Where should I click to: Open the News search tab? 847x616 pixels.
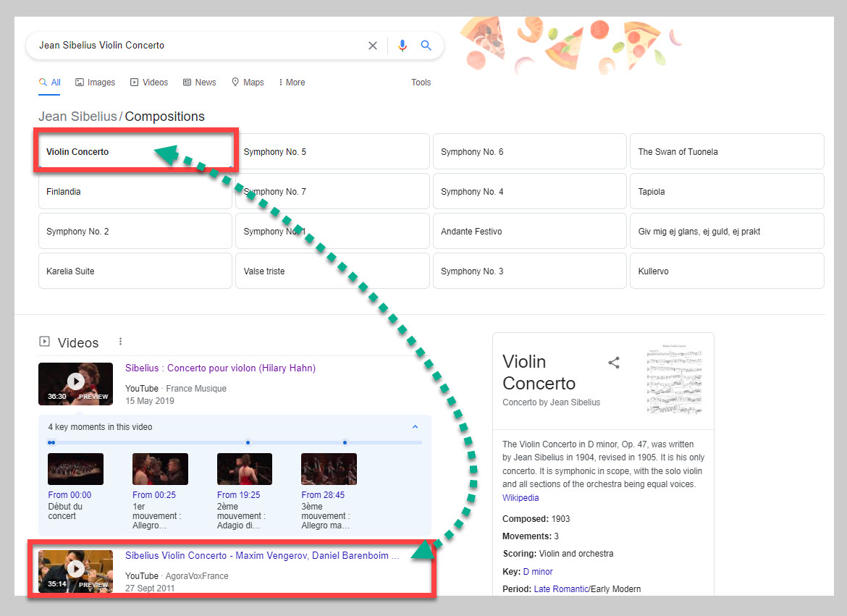(200, 83)
